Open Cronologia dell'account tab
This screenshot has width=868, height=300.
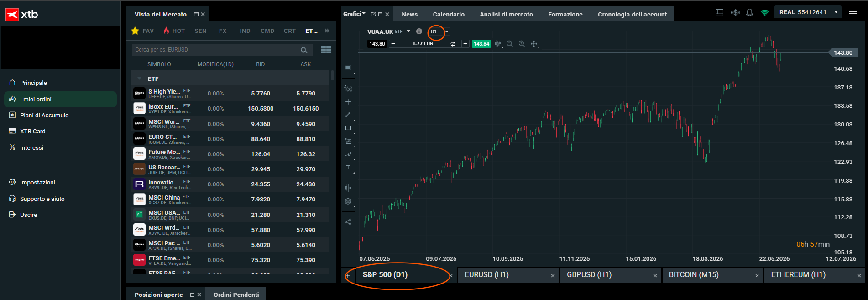click(x=632, y=14)
